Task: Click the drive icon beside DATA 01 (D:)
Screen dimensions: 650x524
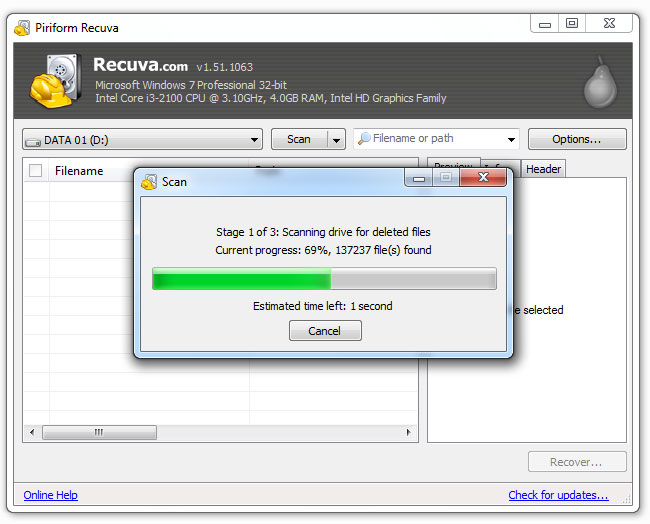Action: coord(33,140)
